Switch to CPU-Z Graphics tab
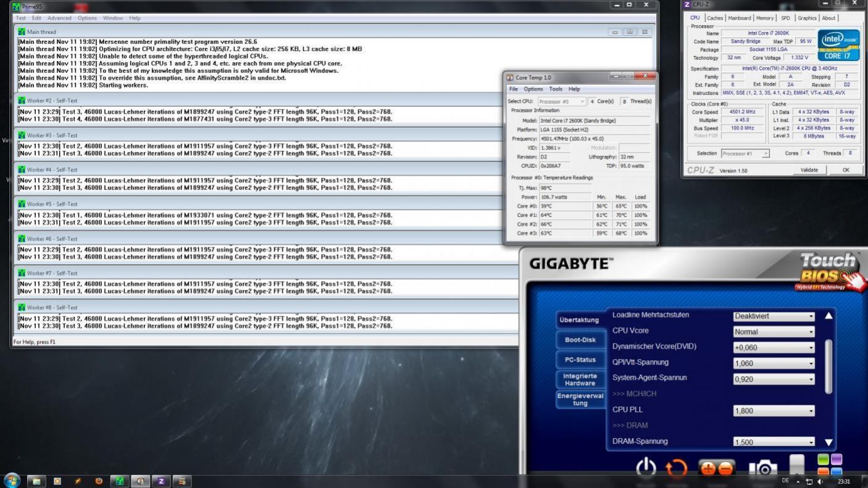 click(807, 18)
